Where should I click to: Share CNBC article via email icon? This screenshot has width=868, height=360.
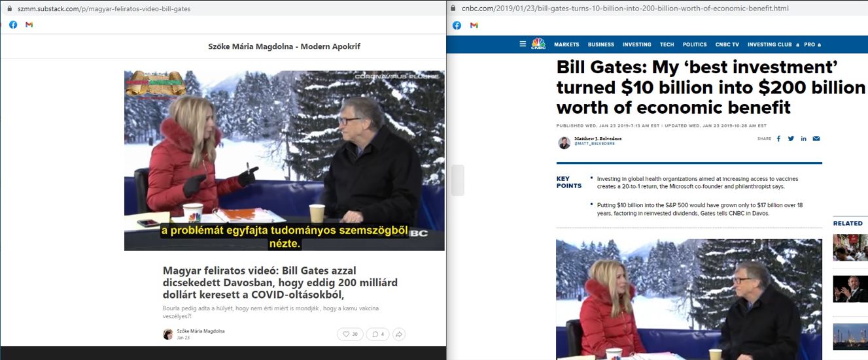tap(816, 139)
